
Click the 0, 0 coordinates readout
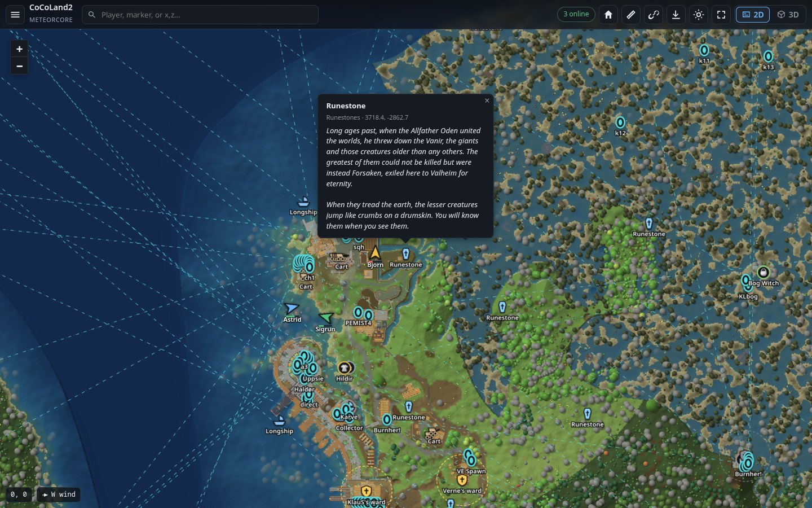pos(19,494)
